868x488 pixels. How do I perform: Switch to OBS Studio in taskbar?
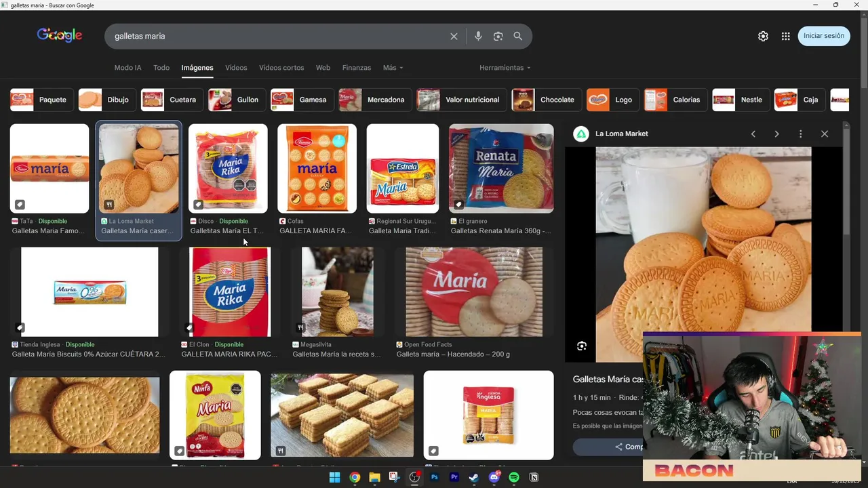414,477
